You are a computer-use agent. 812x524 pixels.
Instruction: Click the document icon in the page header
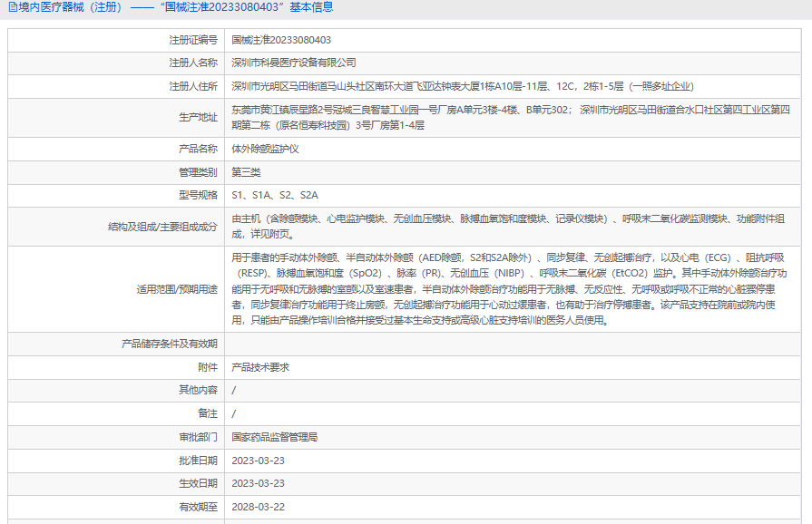pos(13,7)
